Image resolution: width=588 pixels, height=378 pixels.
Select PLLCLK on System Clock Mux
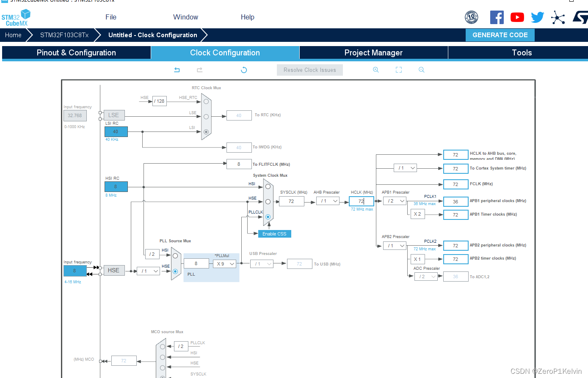click(268, 217)
